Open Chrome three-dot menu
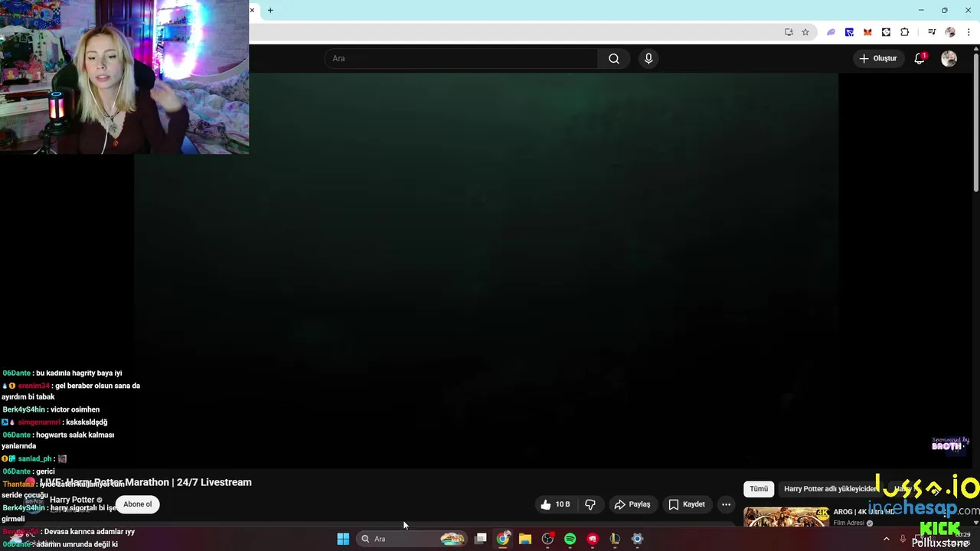This screenshot has height=551, width=980. [969, 32]
